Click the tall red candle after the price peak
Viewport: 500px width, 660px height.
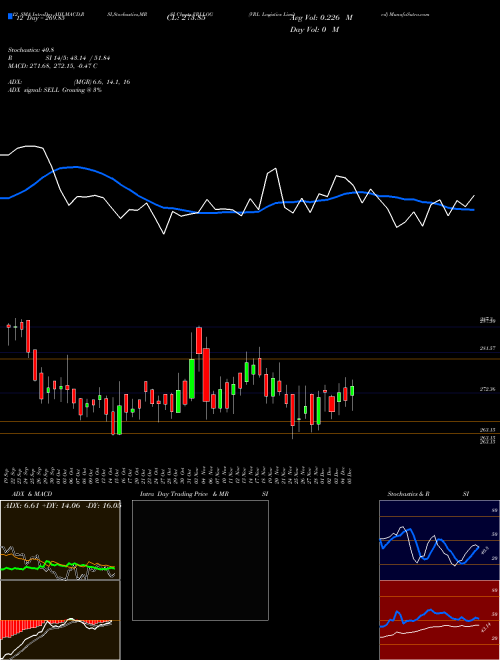coord(206,375)
